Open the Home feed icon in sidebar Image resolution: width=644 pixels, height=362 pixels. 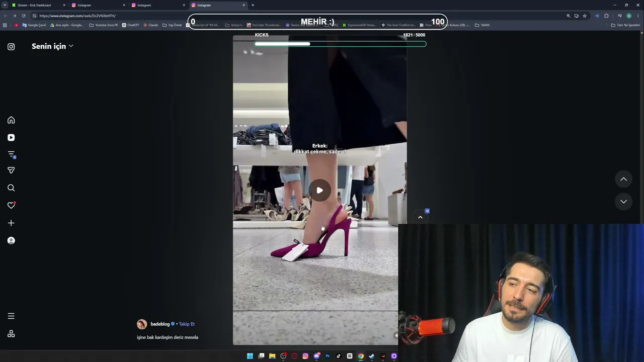(x=11, y=120)
